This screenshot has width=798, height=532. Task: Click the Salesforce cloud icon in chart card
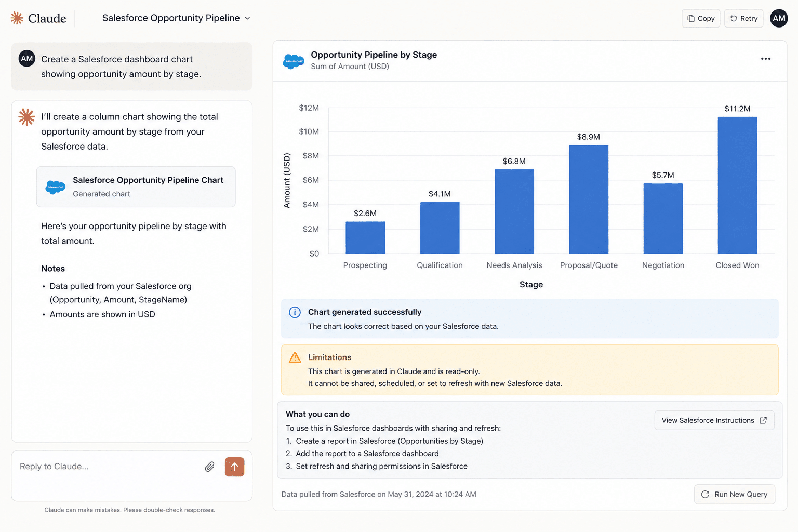56,187
